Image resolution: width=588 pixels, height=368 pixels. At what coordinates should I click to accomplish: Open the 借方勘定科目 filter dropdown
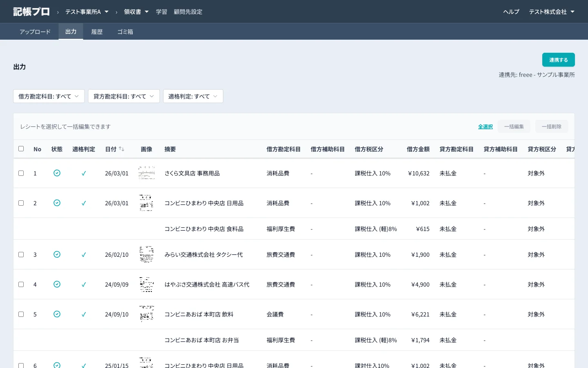pos(49,96)
